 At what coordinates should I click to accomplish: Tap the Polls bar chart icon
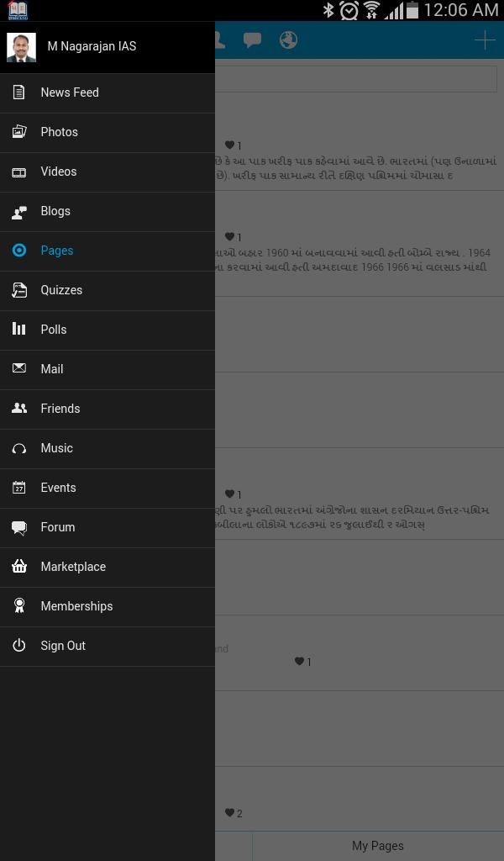tap(19, 330)
